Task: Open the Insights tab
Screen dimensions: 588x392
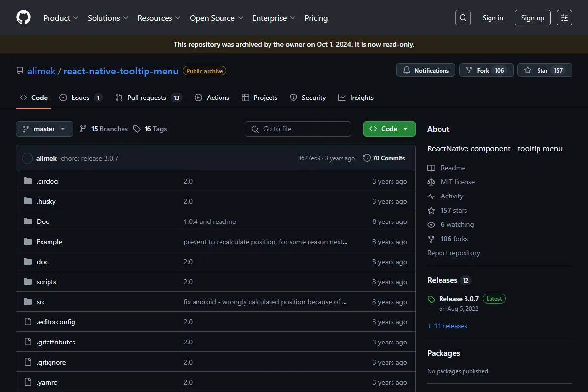Action: pyautogui.click(x=356, y=98)
